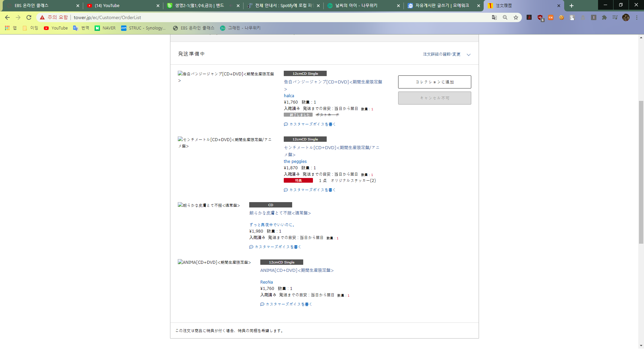
Task: Open the YouTube bookmark
Action: coord(56,28)
